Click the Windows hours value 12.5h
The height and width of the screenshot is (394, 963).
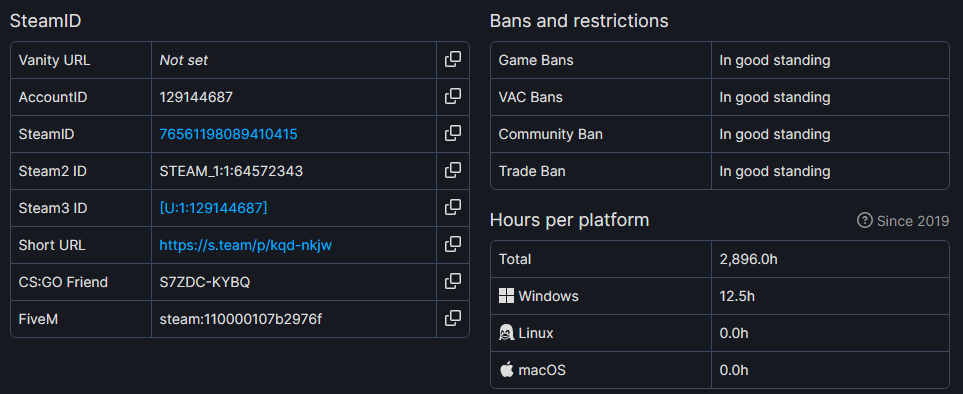pos(737,296)
